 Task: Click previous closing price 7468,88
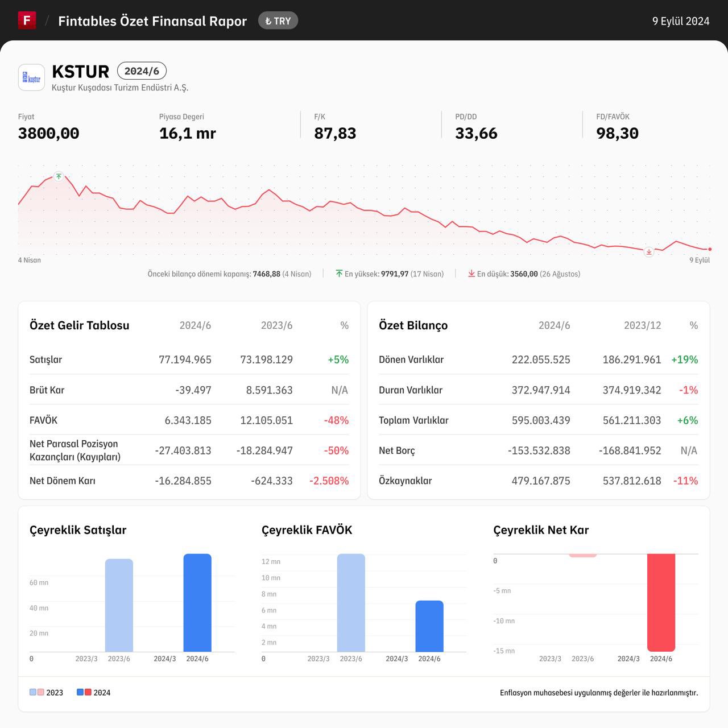[x=267, y=274]
